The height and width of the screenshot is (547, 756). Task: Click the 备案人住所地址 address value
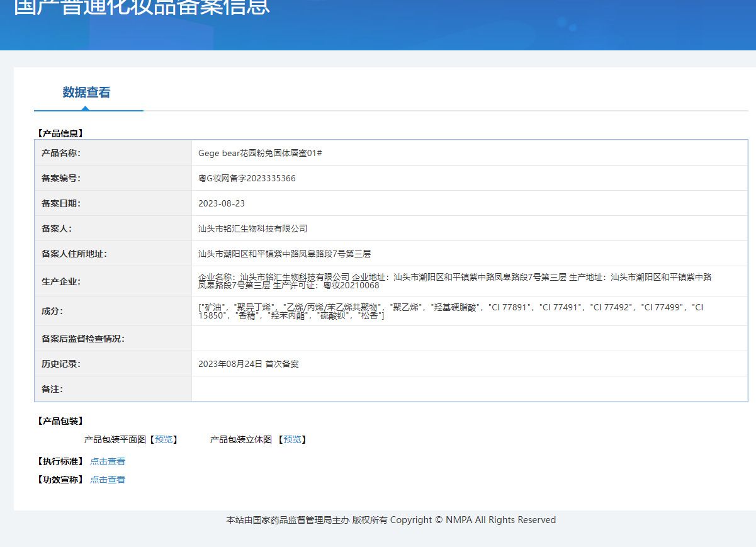pos(284,254)
